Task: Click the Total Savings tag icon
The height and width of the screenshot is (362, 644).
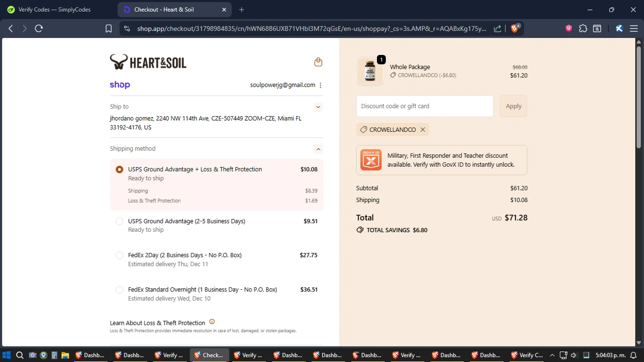Action: click(x=360, y=230)
